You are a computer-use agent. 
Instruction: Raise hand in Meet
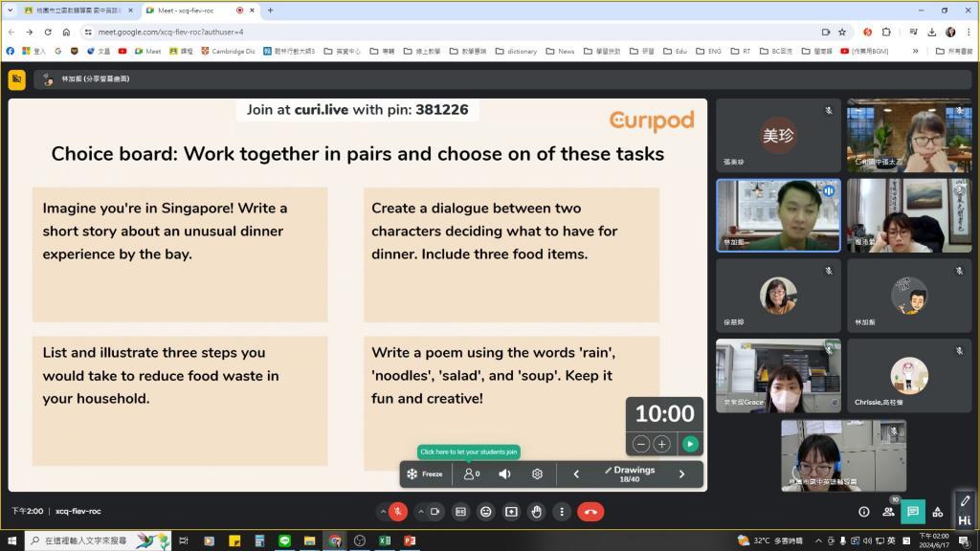click(x=536, y=512)
